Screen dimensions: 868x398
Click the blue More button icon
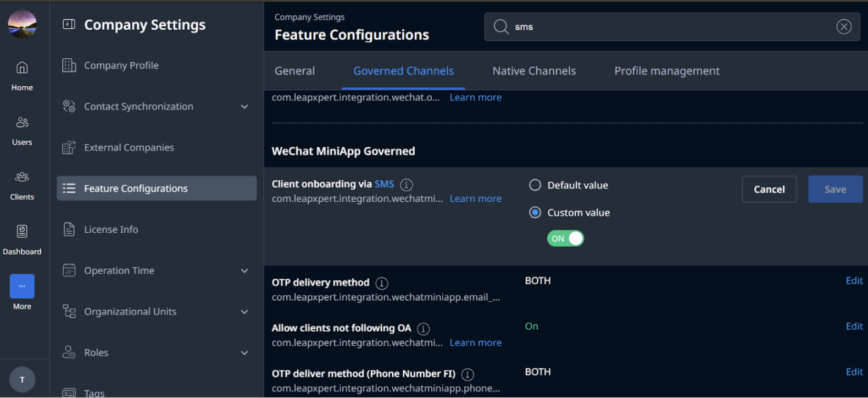click(22, 286)
